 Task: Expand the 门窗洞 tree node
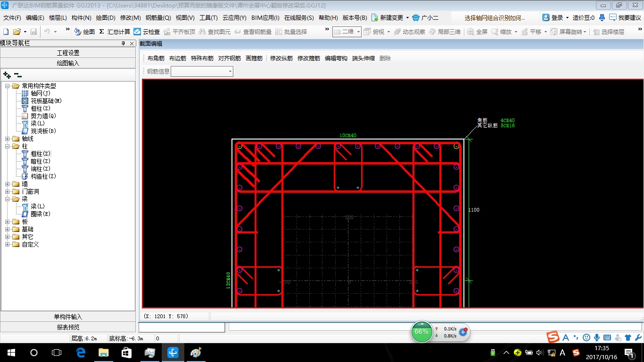[x=8, y=191]
